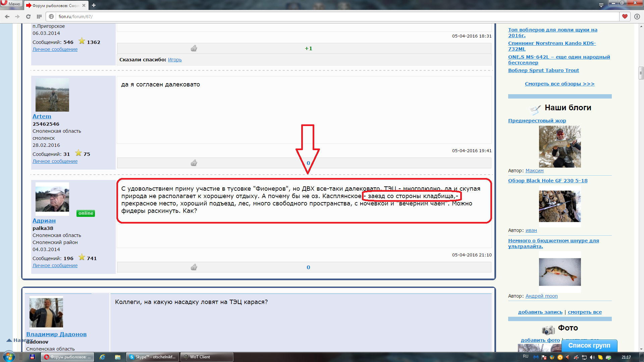The width and height of the screenshot is (644, 362).
Task: Click смотреть все blogs link
Action: point(585,312)
